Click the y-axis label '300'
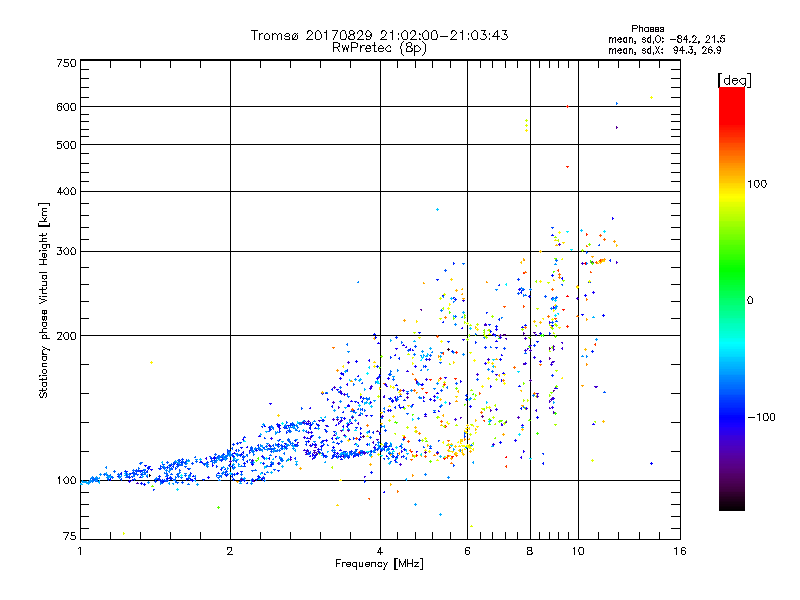The width and height of the screenshot is (800, 600). (67, 251)
